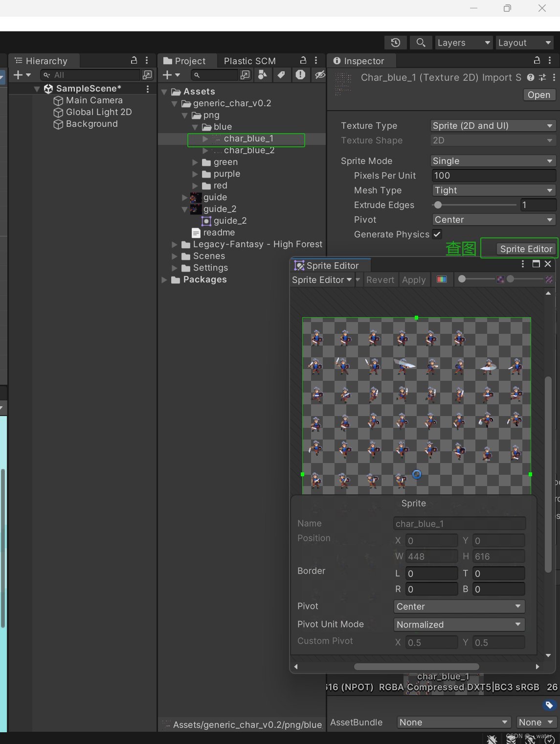Image resolution: width=560 pixels, height=744 pixels.
Task: Edit the Border L field
Action: pyautogui.click(x=431, y=573)
